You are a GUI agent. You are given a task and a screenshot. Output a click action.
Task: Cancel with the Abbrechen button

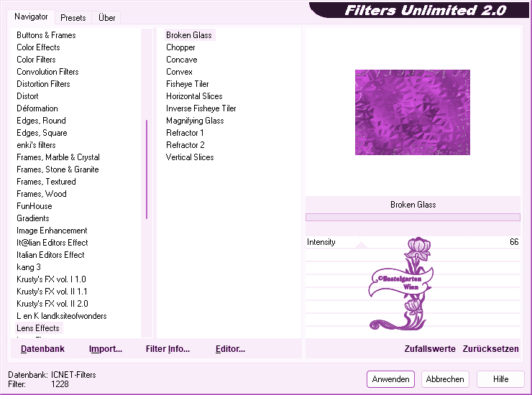click(x=445, y=379)
